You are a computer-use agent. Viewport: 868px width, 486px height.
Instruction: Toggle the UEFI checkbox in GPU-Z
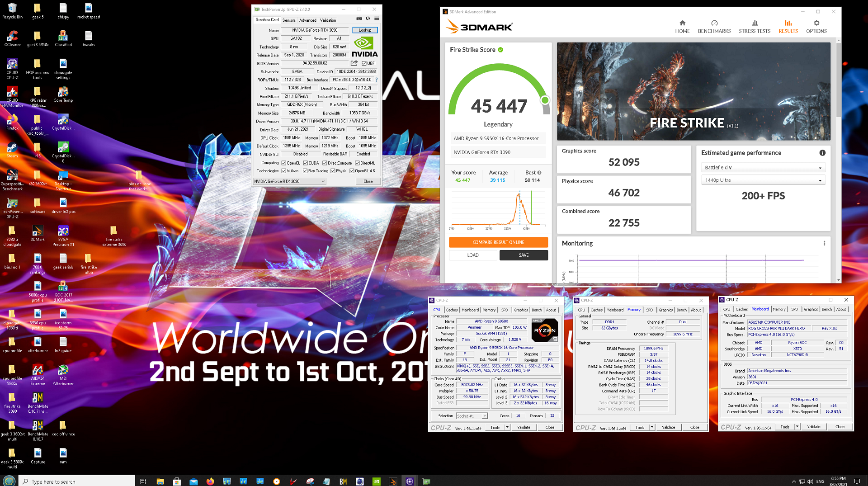[x=364, y=63]
